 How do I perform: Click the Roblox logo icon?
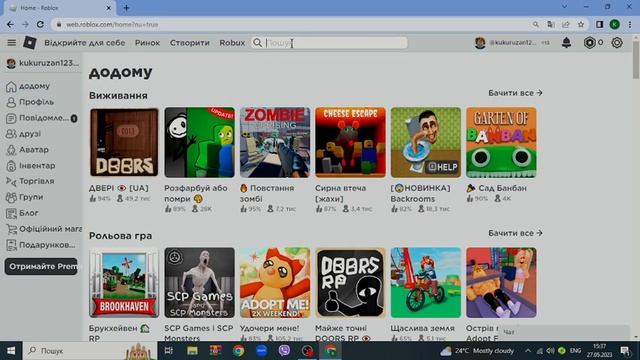pyautogui.click(x=29, y=42)
